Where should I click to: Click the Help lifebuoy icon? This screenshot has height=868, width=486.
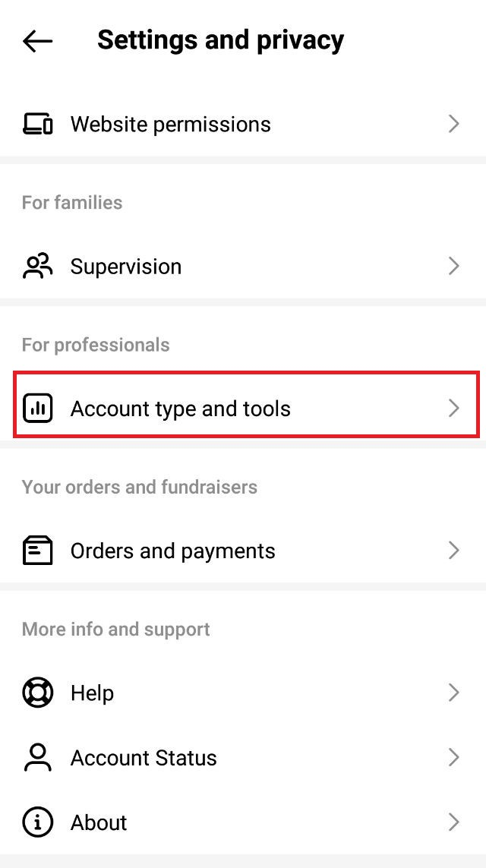point(37,693)
